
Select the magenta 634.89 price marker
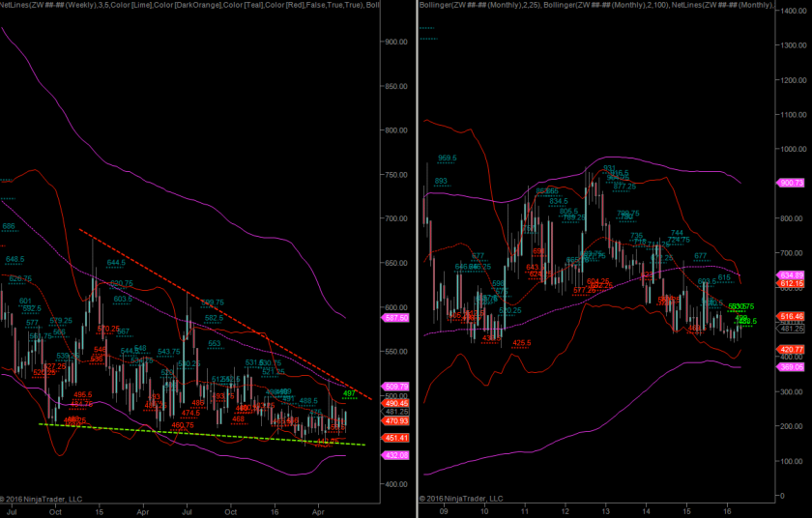point(791,274)
